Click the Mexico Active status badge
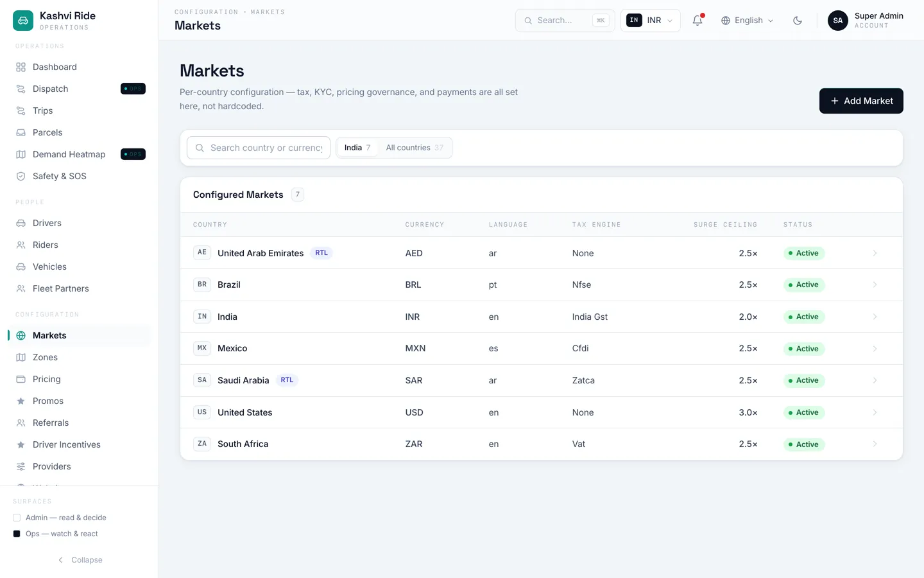The height and width of the screenshot is (578, 924). 804,349
